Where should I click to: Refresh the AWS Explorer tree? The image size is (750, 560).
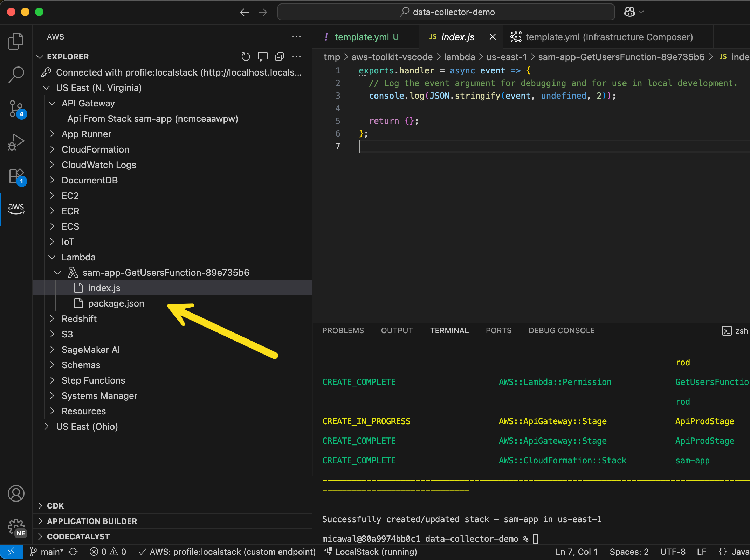pyautogui.click(x=246, y=57)
